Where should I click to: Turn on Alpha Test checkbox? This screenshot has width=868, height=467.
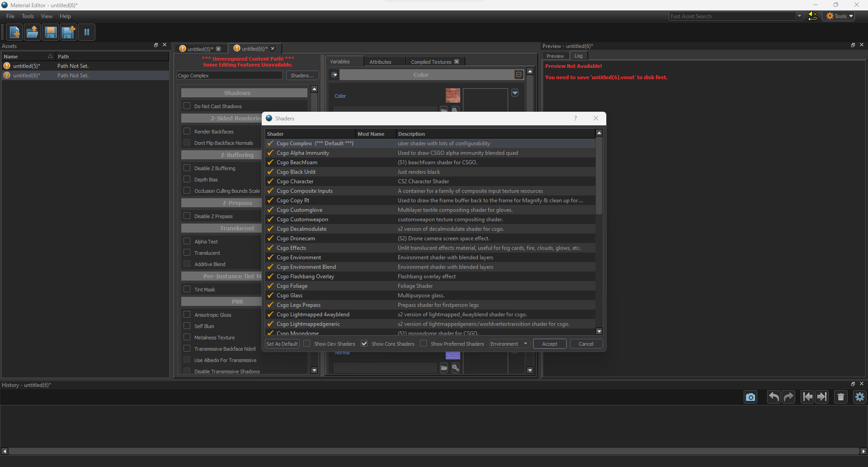pyautogui.click(x=187, y=241)
